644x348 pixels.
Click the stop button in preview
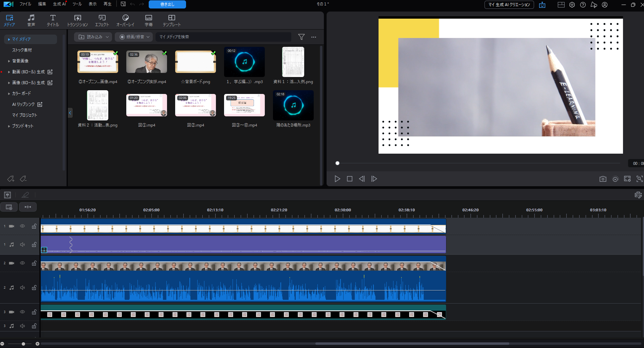tap(349, 179)
